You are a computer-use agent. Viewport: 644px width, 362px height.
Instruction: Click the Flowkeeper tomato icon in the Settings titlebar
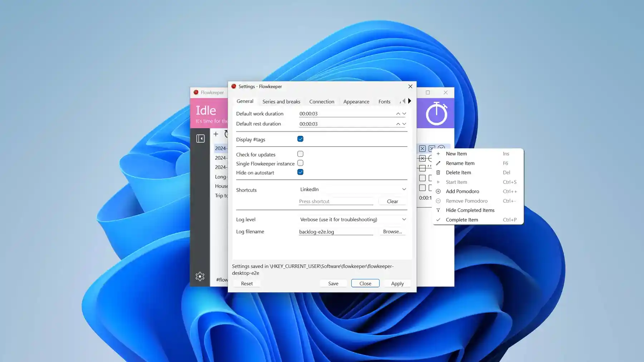pyautogui.click(x=234, y=86)
